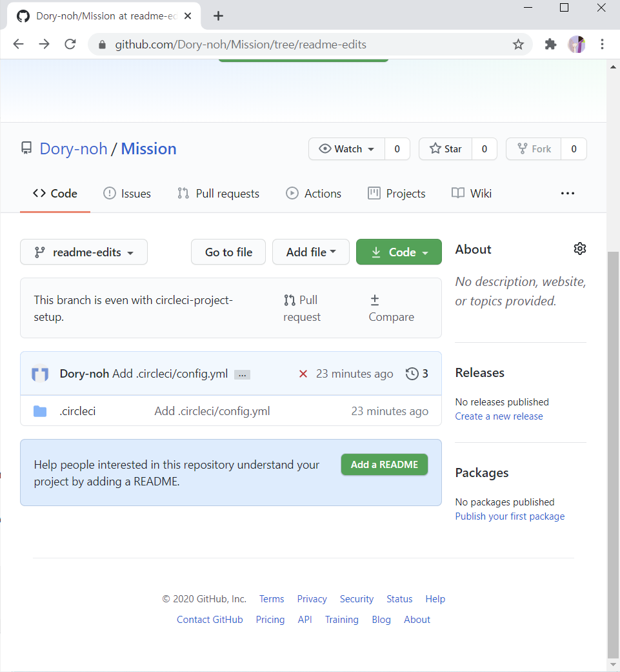Go back to the previous page
The height and width of the screenshot is (672, 620).
click(x=19, y=44)
